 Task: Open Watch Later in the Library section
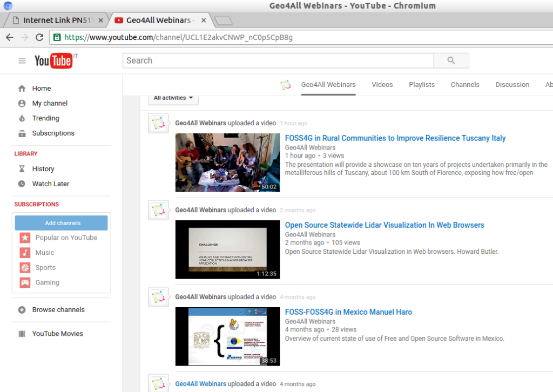click(x=50, y=184)
